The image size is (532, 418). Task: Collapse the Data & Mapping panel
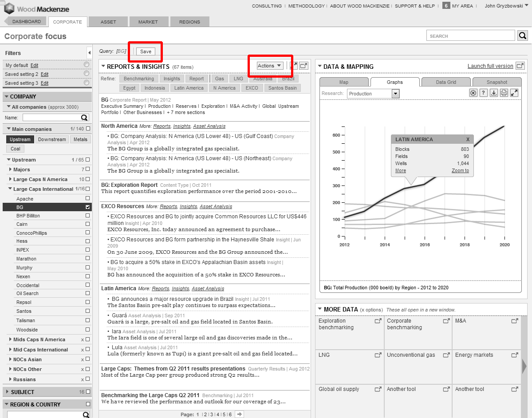[x=319, y=67]
